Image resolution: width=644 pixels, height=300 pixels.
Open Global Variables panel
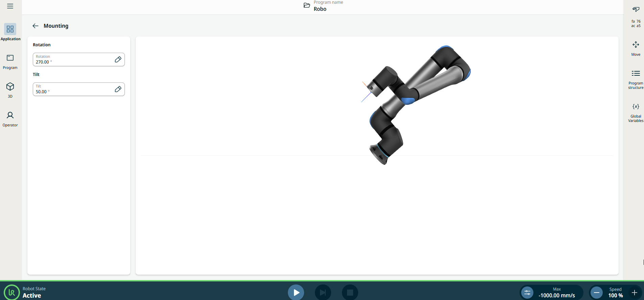[x=636, y=112]
